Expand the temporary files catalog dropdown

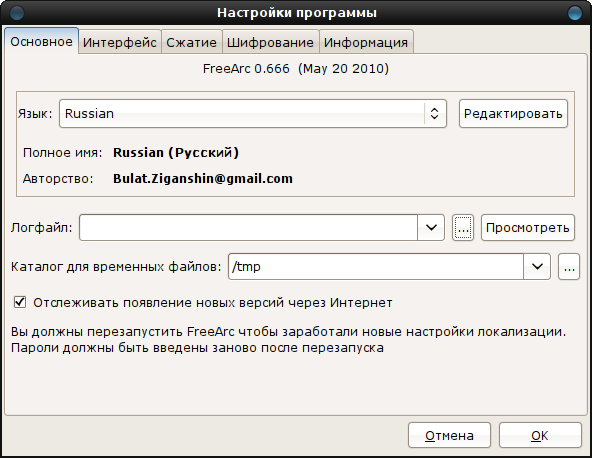click(x=537, y=267)
